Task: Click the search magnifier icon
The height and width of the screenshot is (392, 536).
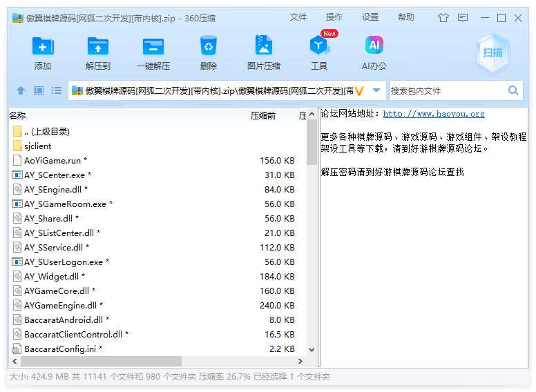Action: coord(513,90)
